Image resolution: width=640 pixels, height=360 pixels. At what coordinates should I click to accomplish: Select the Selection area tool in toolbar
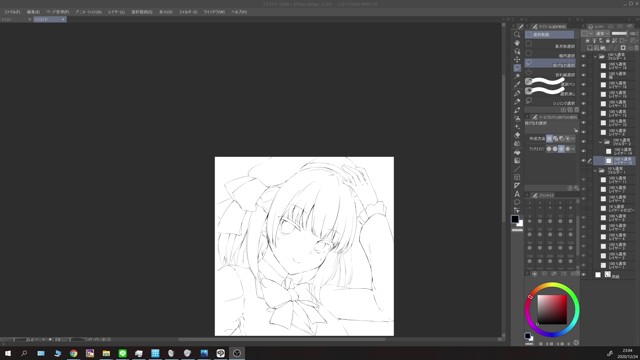[517, 68]
